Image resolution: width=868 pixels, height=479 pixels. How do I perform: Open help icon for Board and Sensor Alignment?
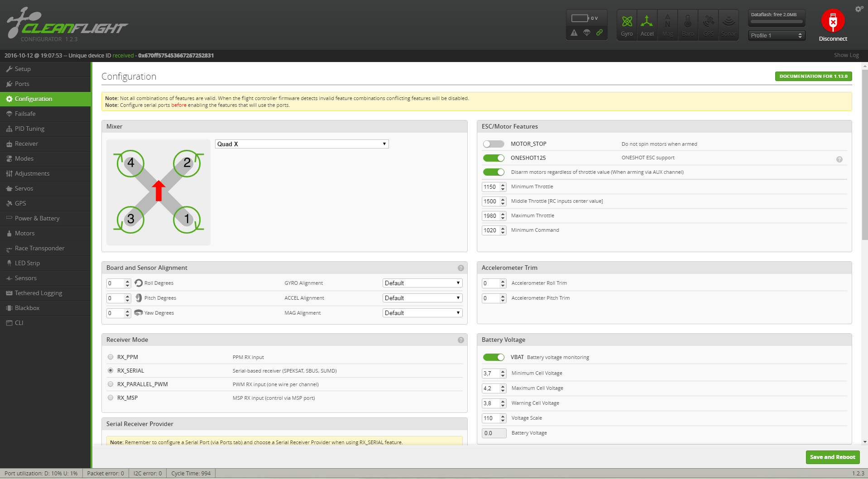point(461,268)
